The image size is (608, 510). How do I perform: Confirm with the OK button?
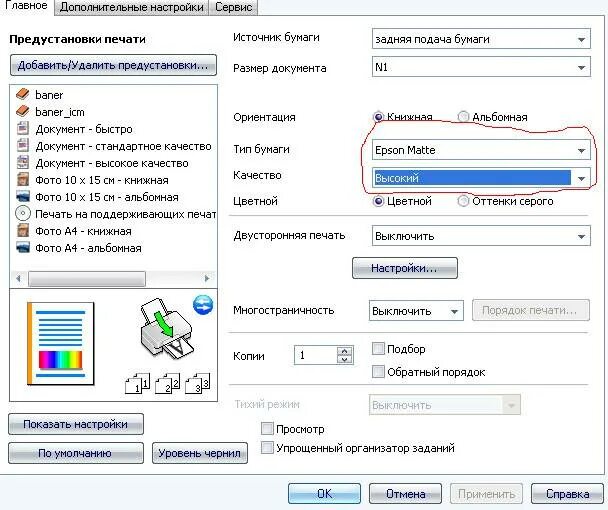(x=324, y=493)
